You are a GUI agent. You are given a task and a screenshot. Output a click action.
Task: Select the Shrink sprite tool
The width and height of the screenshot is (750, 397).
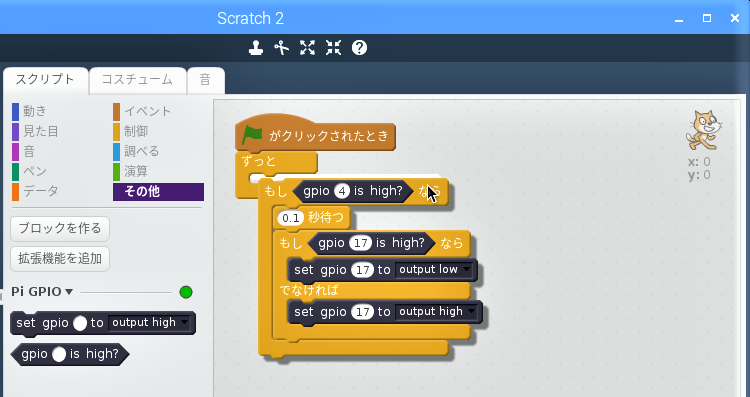click(x=333, y=48)
